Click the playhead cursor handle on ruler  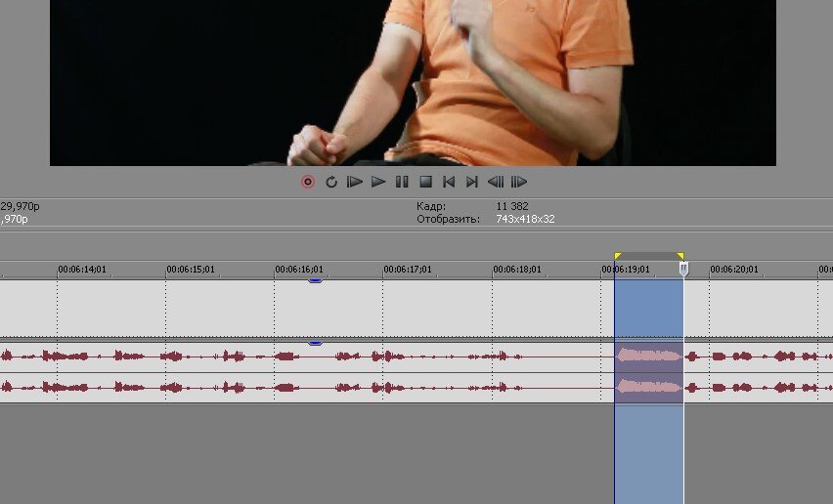click(683, 269)
